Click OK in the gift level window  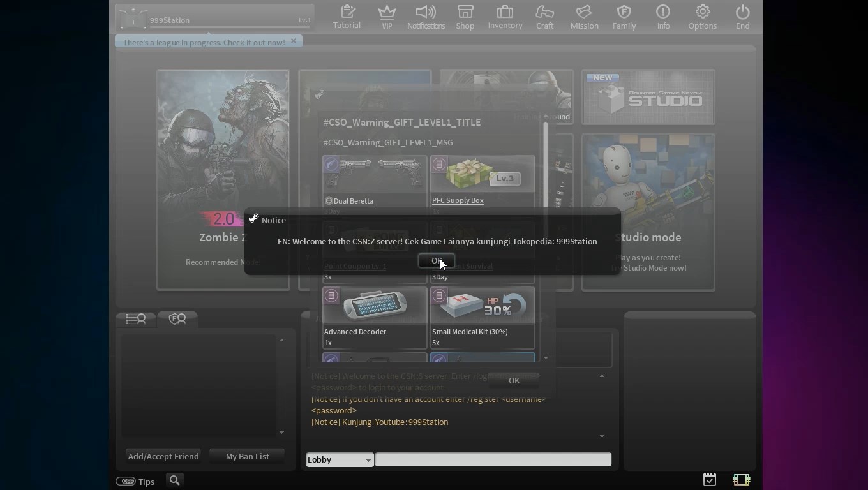[x=514, y=380]
